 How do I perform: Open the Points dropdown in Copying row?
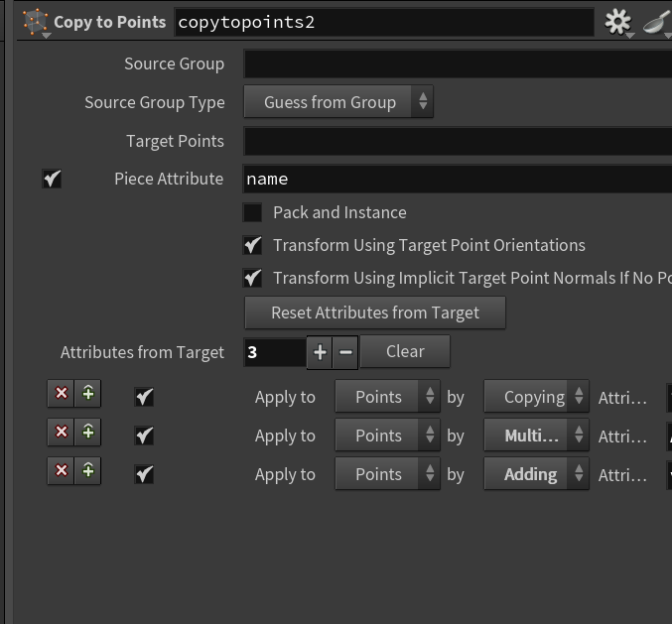point(387,397)
